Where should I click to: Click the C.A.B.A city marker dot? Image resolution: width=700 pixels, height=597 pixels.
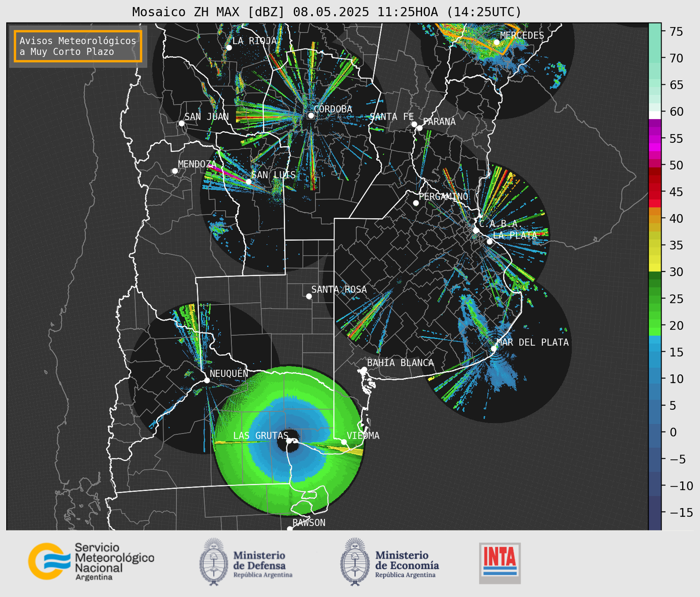pos(476,230)
